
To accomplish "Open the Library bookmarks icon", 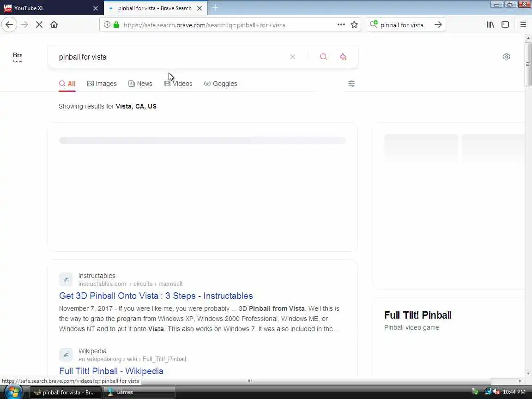I will pos(490,25).
